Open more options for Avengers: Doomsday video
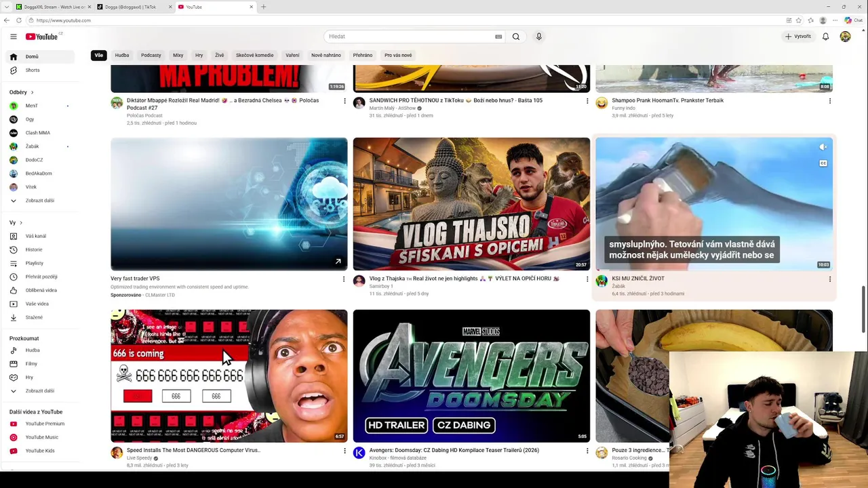This screenshot has height=488, width=868. coord(587,451)
